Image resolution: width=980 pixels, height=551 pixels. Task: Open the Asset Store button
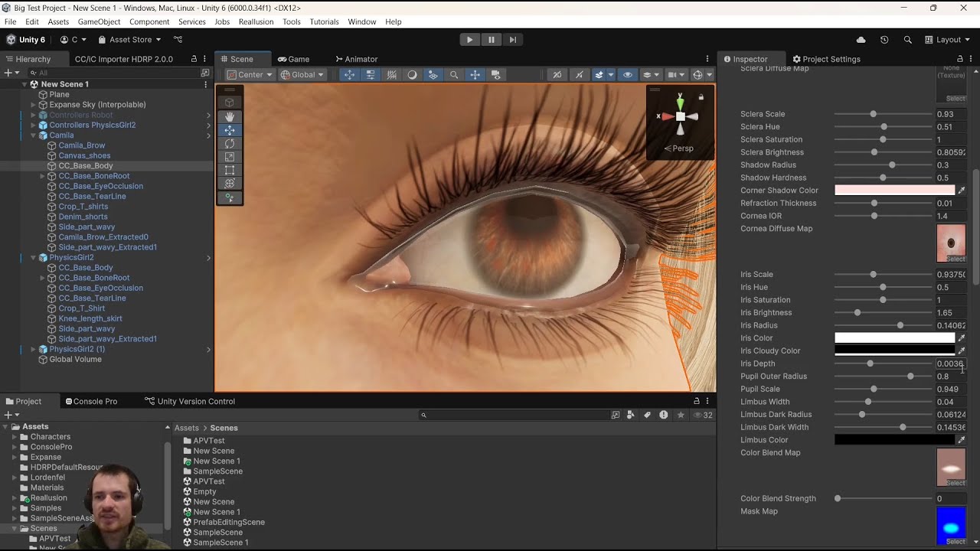tap(129, 40)
